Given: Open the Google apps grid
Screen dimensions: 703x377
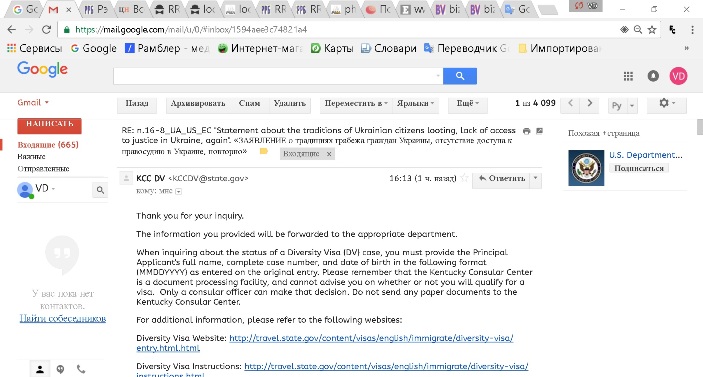Looking at the screenshot, I should point(628,76).
